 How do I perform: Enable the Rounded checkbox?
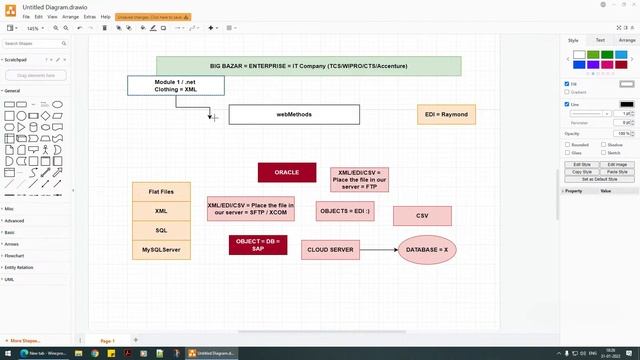coord(567,144)
